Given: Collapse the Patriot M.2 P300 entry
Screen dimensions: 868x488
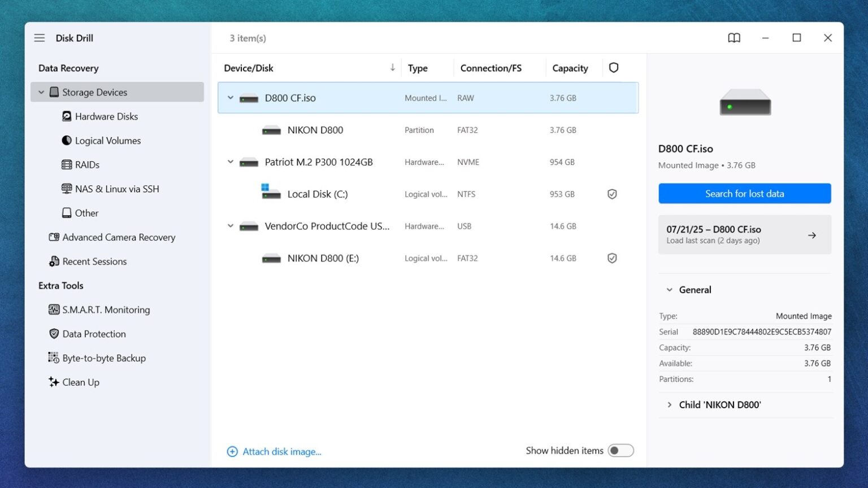Looking at the screenshot, I should 230,162.
